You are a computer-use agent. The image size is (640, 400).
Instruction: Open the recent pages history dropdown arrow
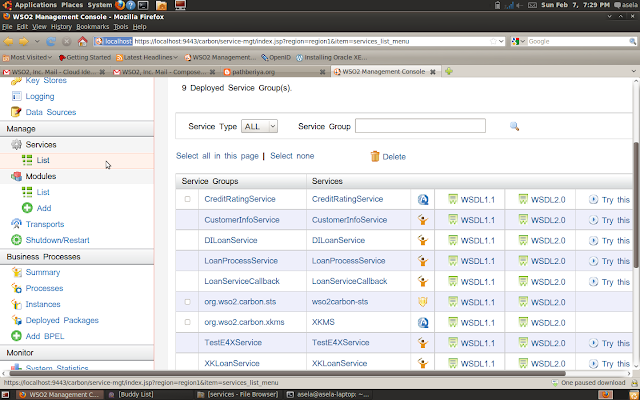(37, 41)
